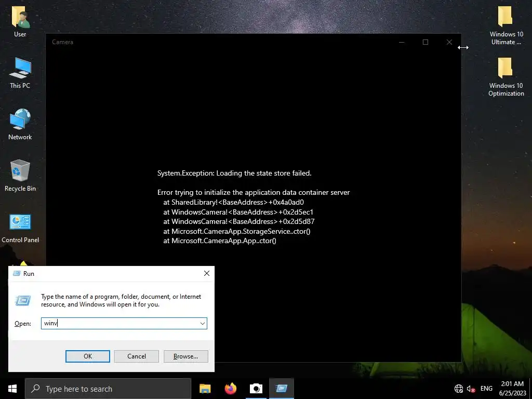Switch to Camera app in taskbar
Viewport: 532px width, 399px height.
click(256, 389)
